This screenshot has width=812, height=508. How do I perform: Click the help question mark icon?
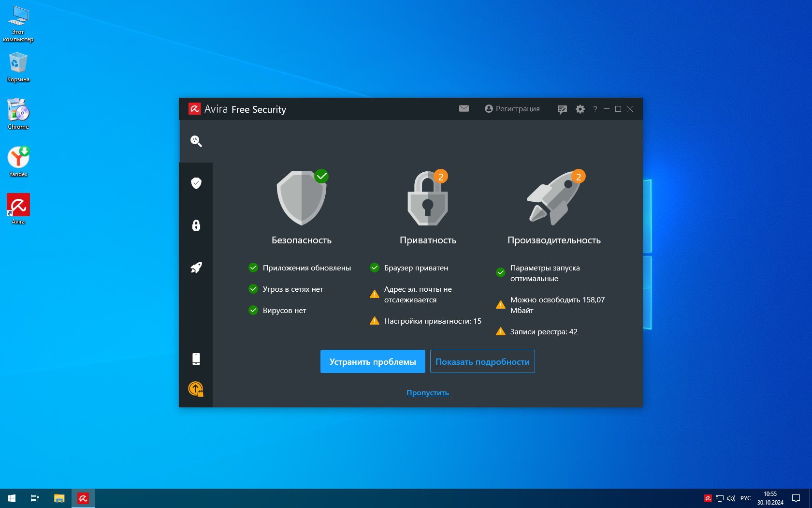tap(595, 109)
